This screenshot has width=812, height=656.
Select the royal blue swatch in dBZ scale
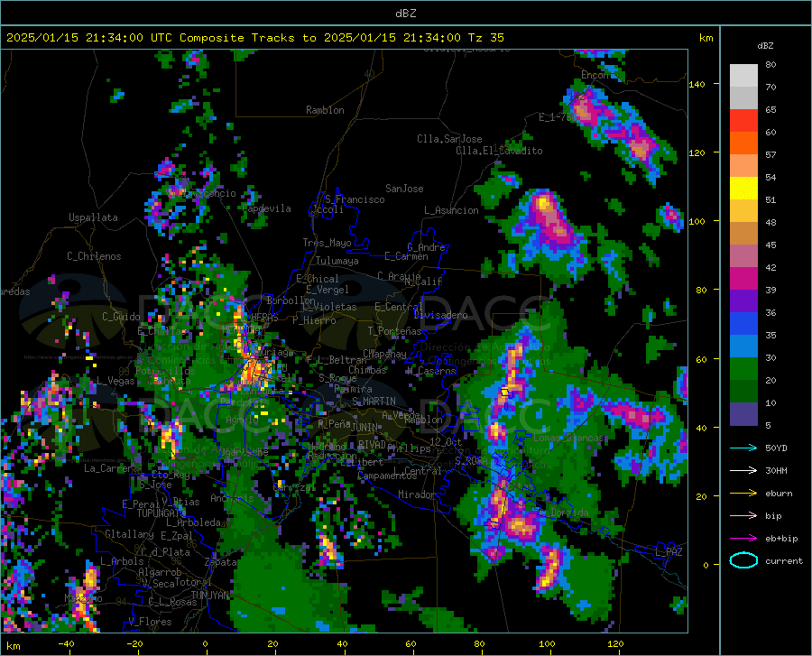point(743,324)
